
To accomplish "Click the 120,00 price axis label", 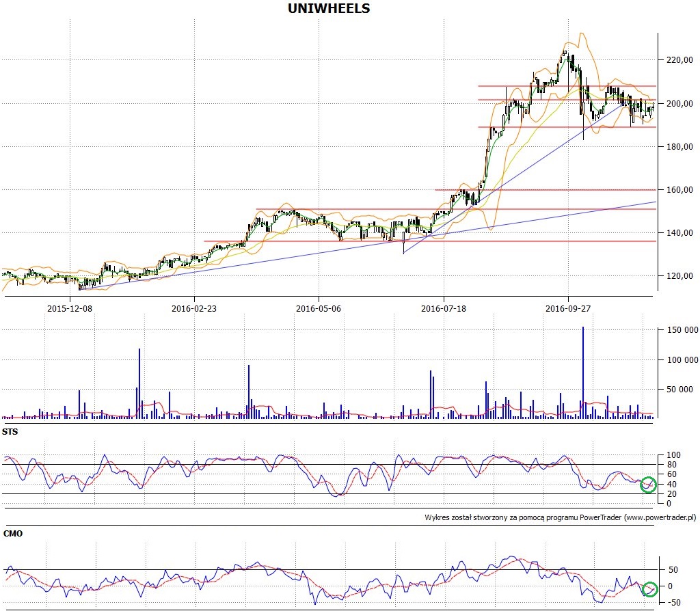I will point(679,276).
